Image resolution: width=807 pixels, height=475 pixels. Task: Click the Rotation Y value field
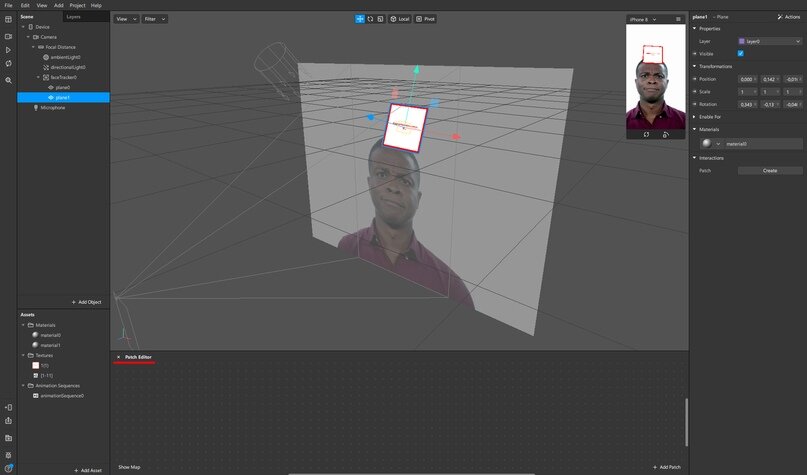[770, 104]
